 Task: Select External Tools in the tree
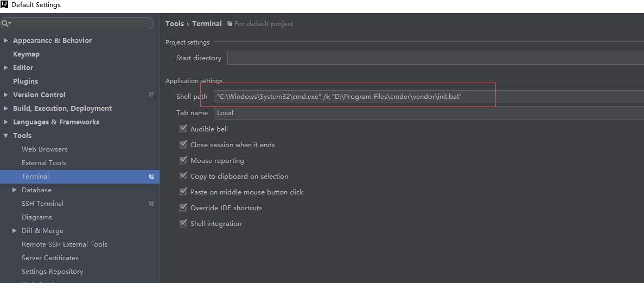click(x=44, y=162)
